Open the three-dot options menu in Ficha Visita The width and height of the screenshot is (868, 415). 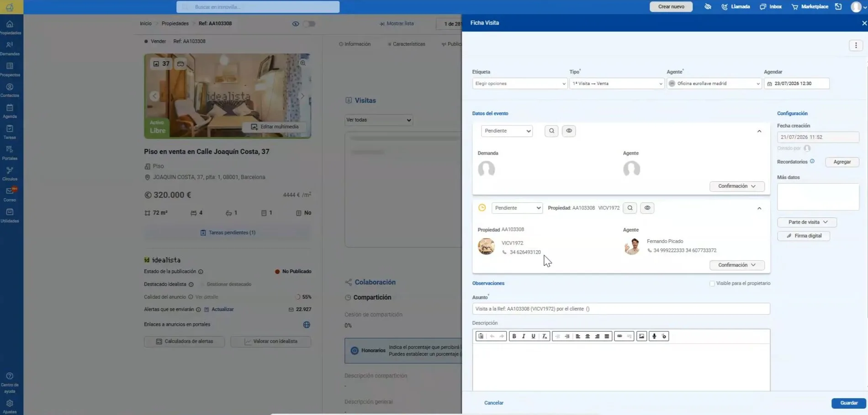(x=856, y=45)
